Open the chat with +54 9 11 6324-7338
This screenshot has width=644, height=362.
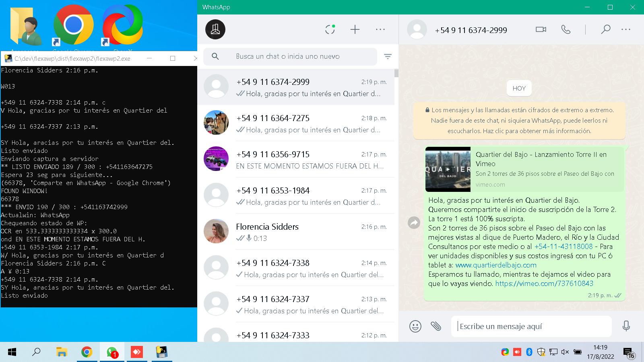tap(296, 268)
